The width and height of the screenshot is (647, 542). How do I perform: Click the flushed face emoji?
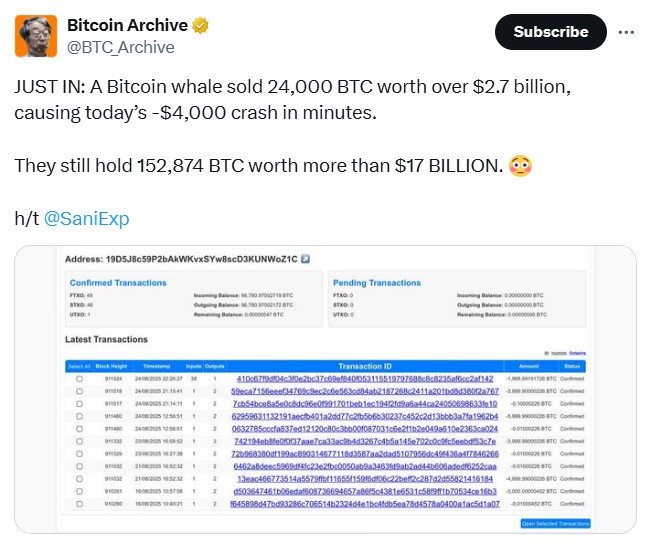521,164
